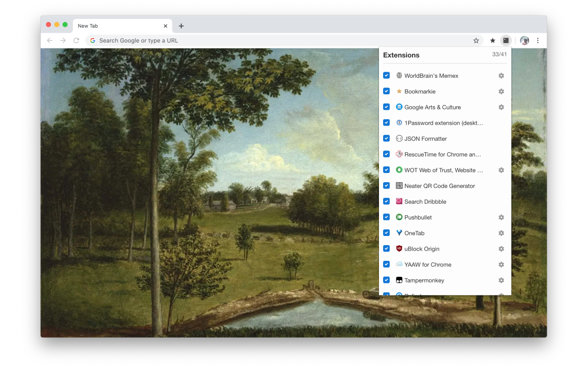The width and height of the screenshot is (588, 368).
Task: Click the Google Arts & Culture entry
Action: pos(432,107)
